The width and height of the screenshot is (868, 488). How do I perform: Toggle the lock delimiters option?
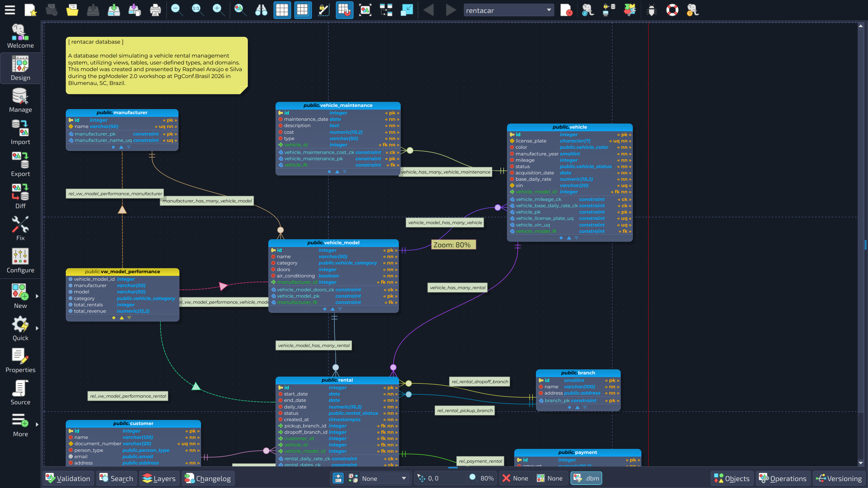(323, 10)
